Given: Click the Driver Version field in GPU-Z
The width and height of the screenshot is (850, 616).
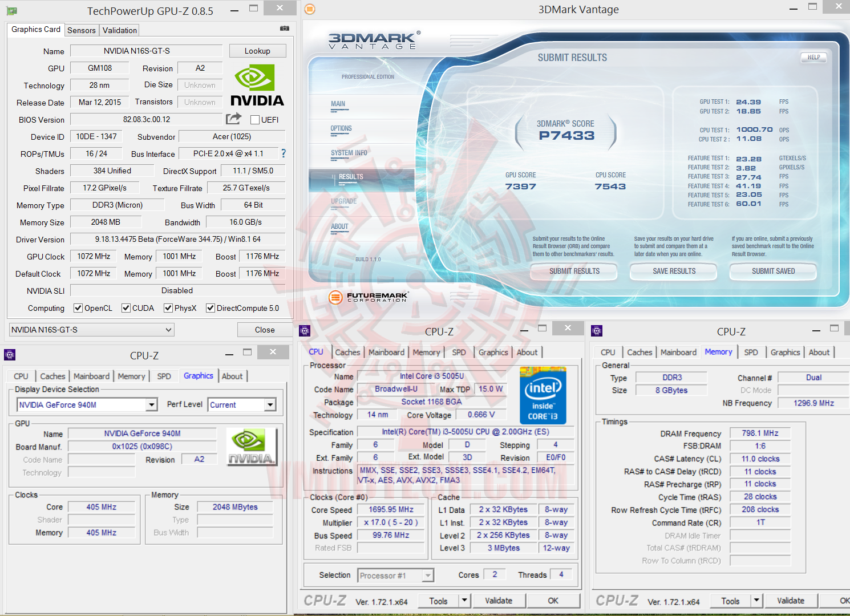Looking at the screenshot, I should pos(177,239).
